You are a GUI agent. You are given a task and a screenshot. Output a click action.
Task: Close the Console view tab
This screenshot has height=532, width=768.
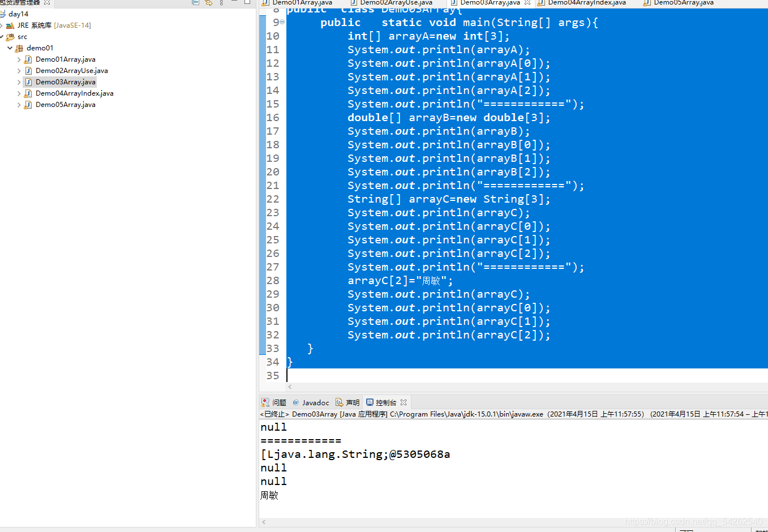coord(404,402)
